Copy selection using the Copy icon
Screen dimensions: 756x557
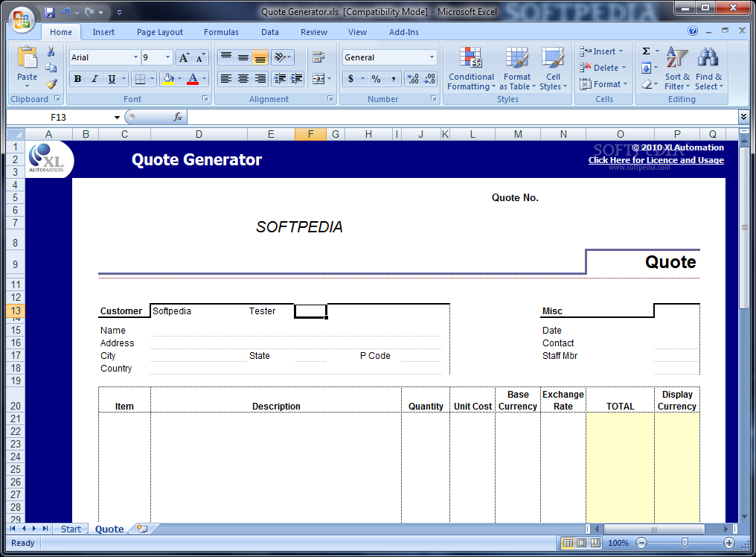point(51,68)
